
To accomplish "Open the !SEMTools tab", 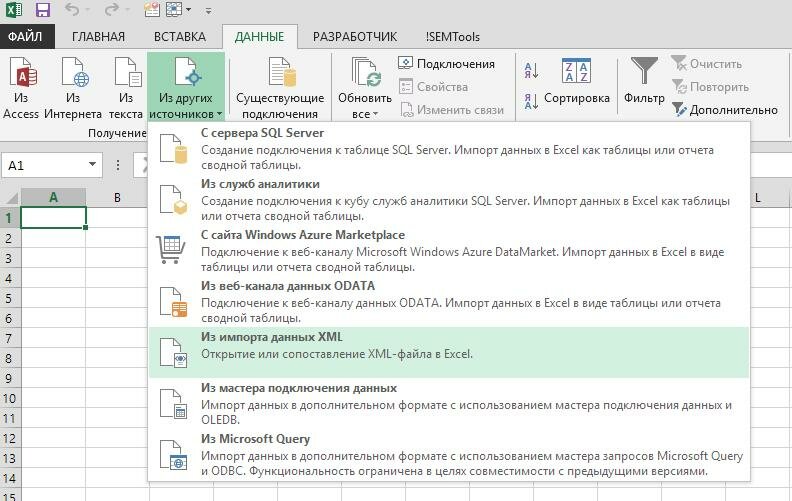I will point(453,37).
